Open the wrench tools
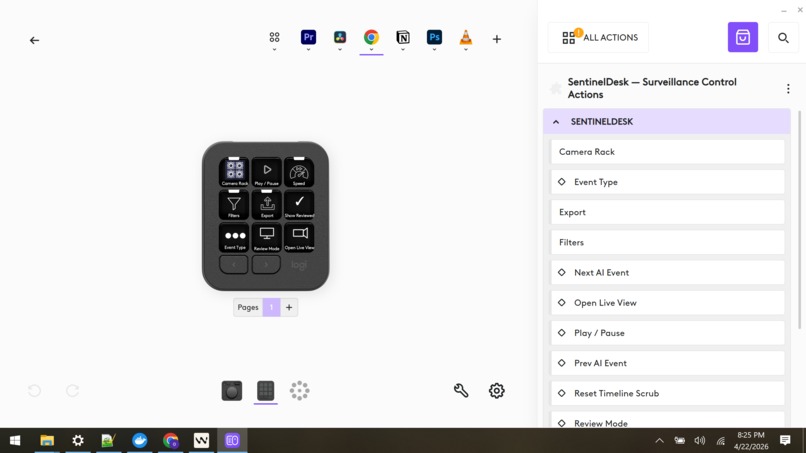This screenshot has height=453, width=806. click(461, 391)
